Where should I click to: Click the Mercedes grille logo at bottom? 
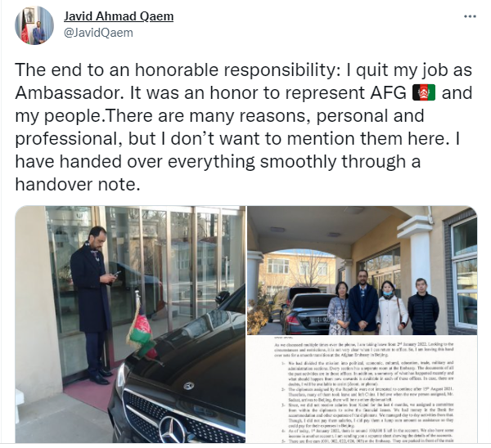173,430
